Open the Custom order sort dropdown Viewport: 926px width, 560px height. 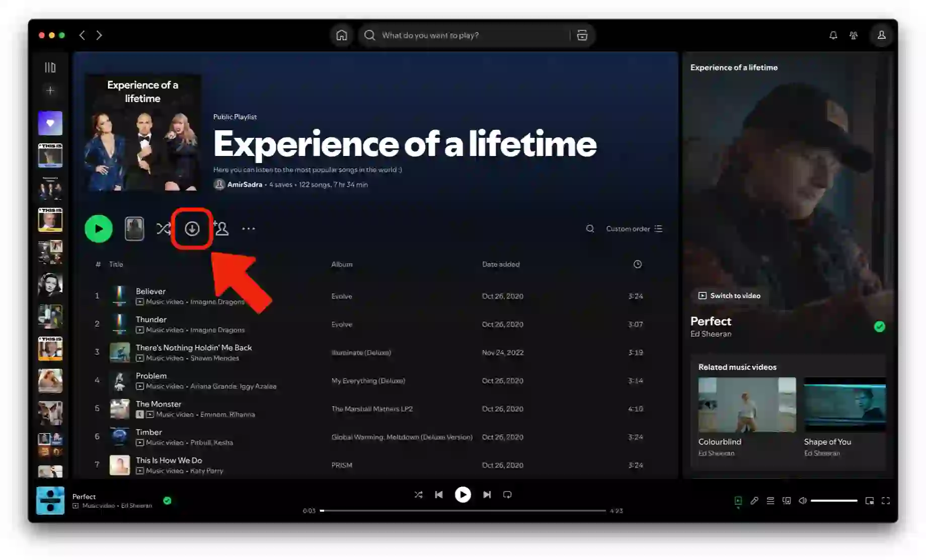pos(634,229)
